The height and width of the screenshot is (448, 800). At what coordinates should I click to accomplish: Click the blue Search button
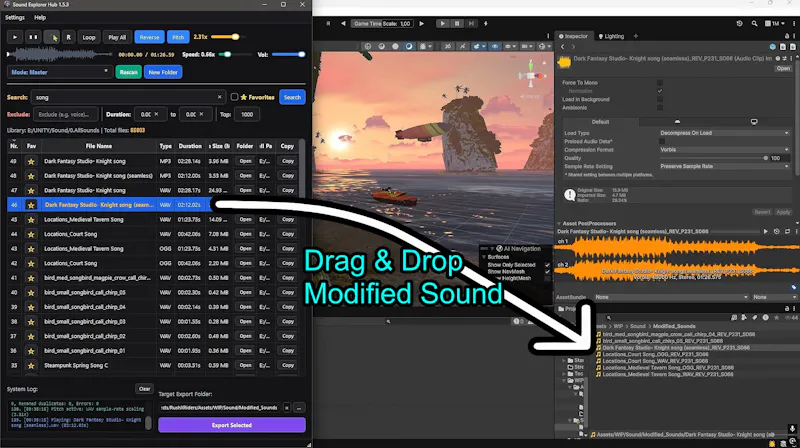coord(292,97)
